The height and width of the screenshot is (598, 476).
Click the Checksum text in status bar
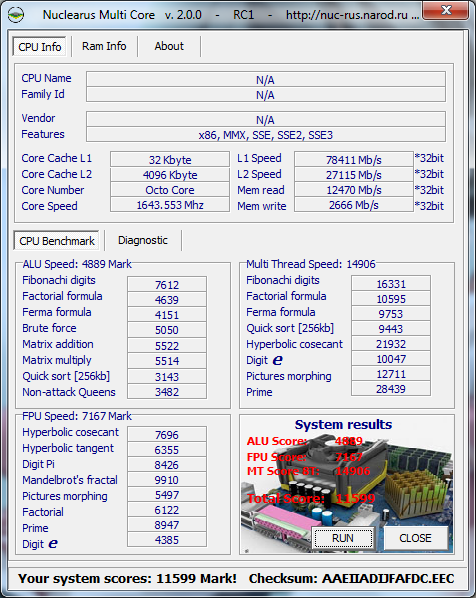(351, 579)
